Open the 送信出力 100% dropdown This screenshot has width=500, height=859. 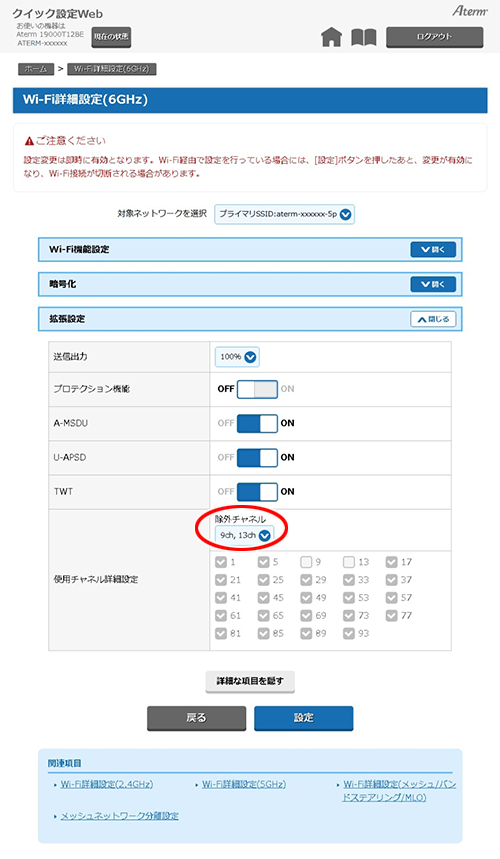click(237, 357)
